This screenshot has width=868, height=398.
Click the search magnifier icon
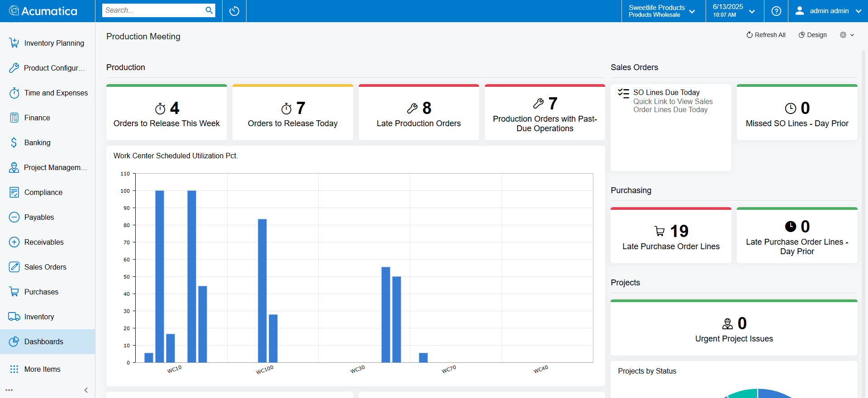209,10
